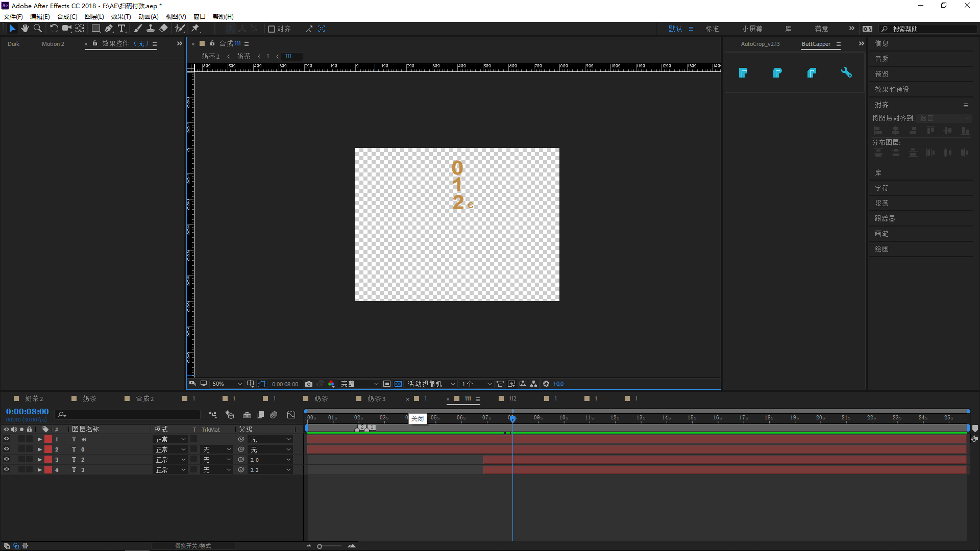Take a snapshot with camera icon
This screenshot has width=980, height=551.
[x=309, y=384]
